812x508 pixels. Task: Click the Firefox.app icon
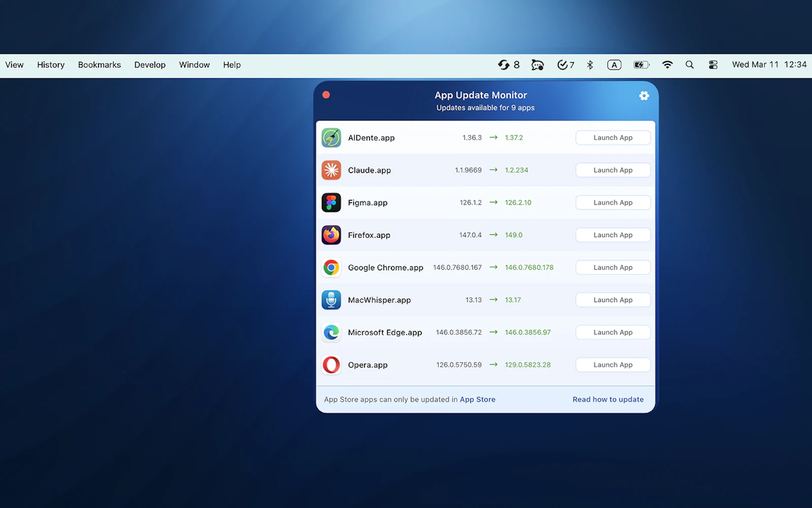(331, 235)
